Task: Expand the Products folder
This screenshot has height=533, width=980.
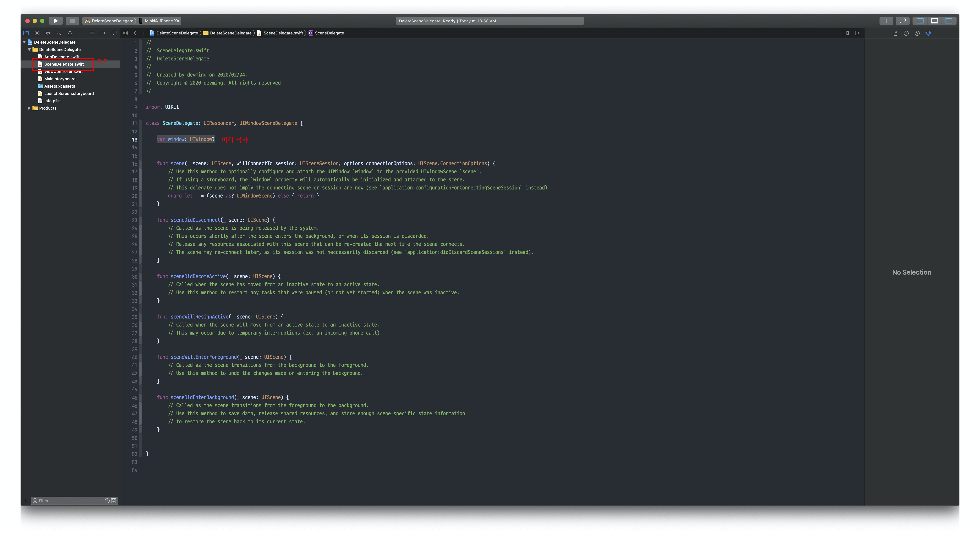Action: click(29, 108)
